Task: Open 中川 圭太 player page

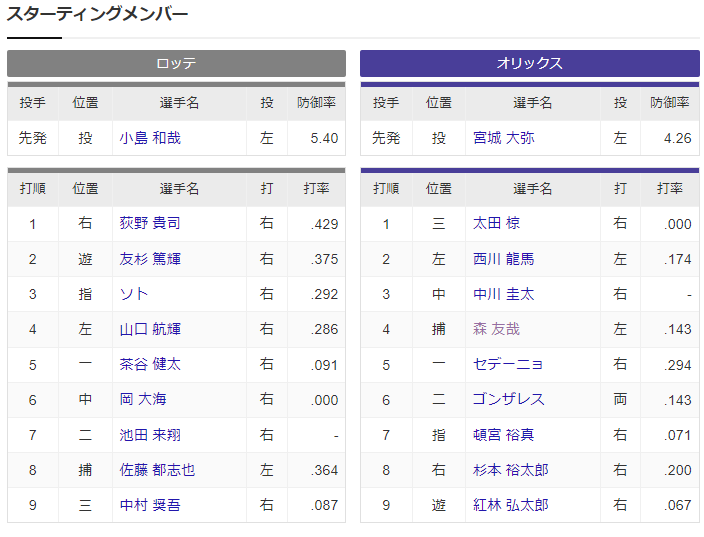Action: pos(503,294)
